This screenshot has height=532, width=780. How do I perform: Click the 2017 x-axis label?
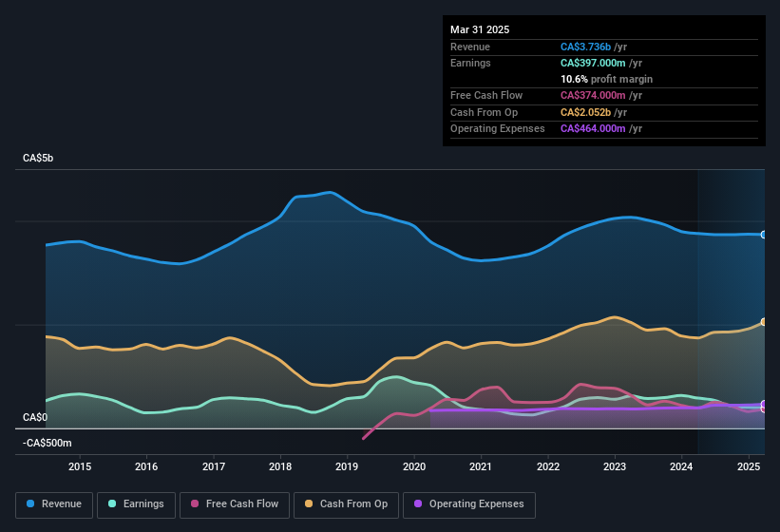[214, 466]
